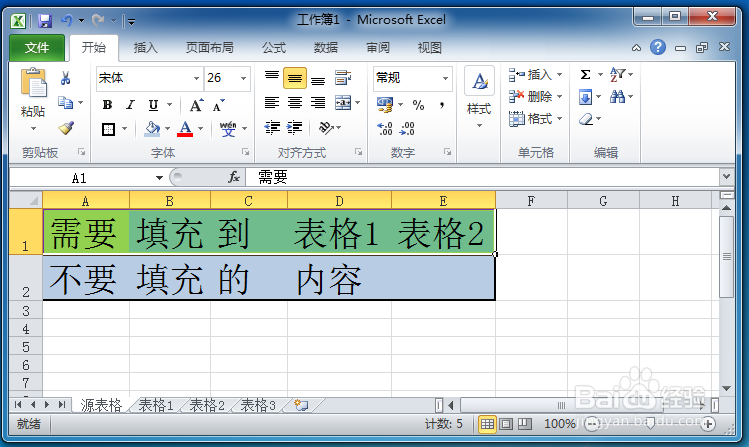Switch to the 页面布局 tab

[209, 48]
